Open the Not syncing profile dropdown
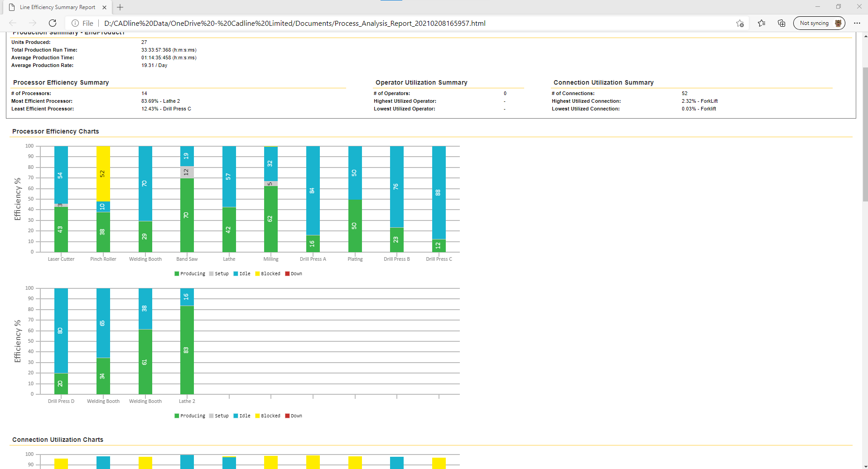 819,23
